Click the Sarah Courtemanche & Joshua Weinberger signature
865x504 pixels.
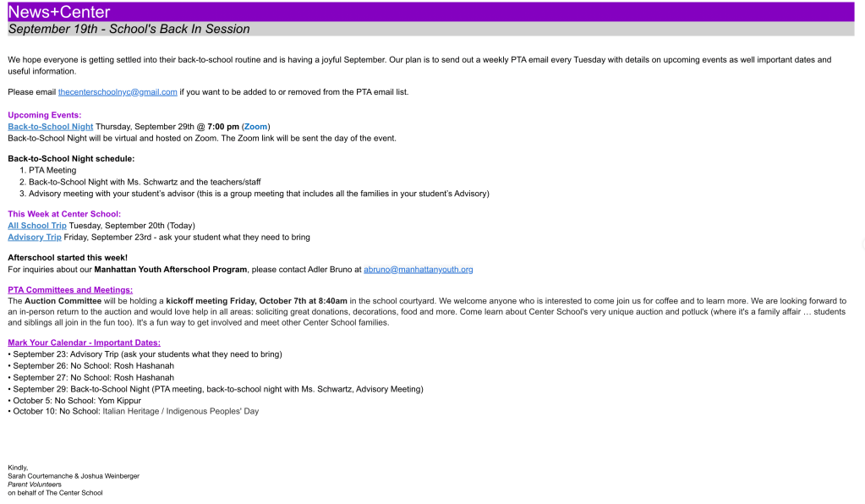74,476
